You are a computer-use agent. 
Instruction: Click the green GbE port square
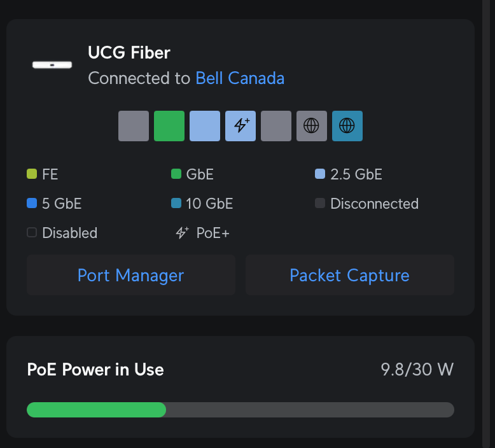coord(169,126)
